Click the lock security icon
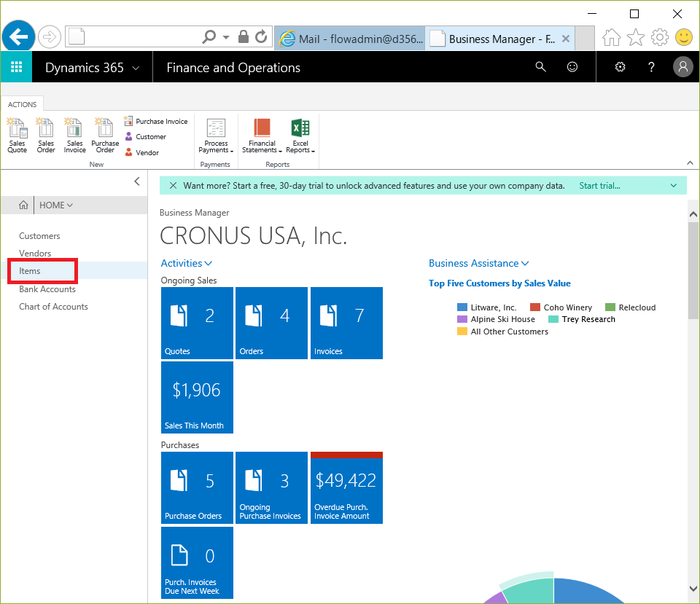 [244, 36]
